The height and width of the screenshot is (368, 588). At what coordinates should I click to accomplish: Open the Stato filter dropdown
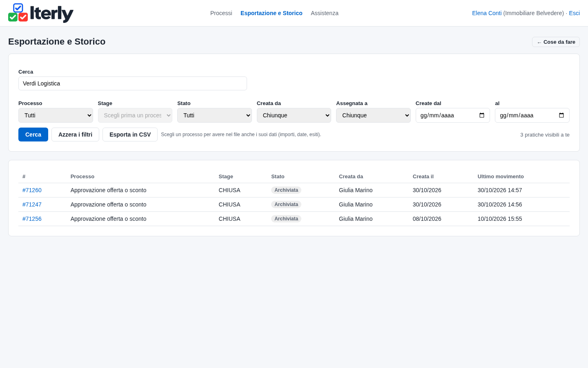click(x=214, y=115)
